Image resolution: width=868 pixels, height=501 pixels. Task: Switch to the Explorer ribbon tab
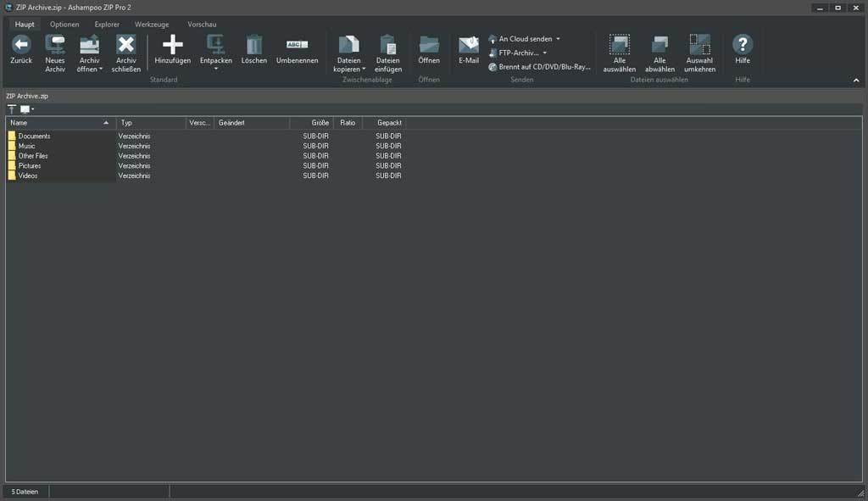click(x=107, y=25)
